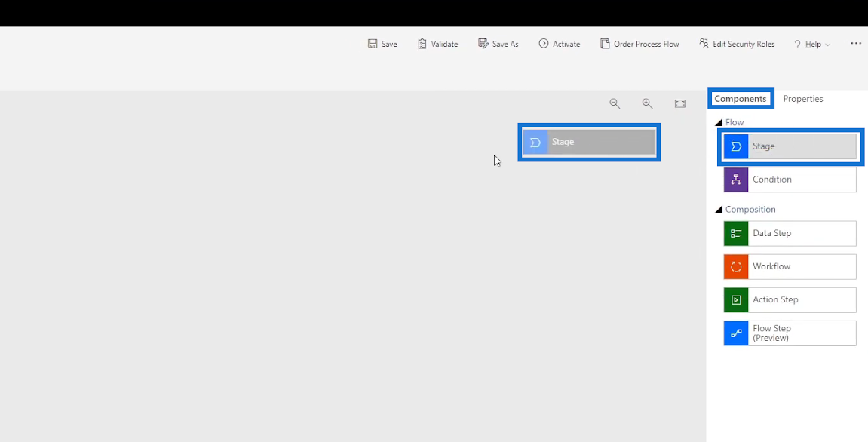The image size is (868, 442).
Task: Click the green Data Step icon
Action: (736, 233)
